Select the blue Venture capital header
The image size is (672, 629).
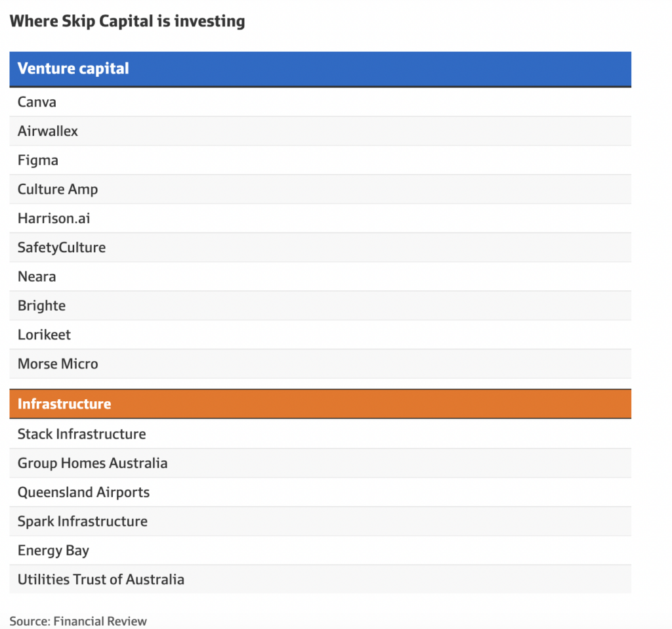pyautogui.click(x=73, y=68)
